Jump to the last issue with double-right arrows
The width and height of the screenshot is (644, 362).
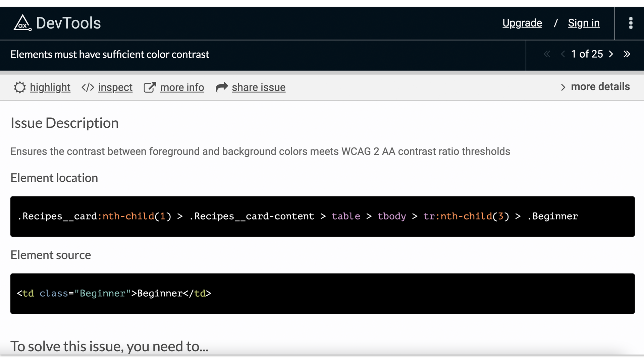coord(627,54)
